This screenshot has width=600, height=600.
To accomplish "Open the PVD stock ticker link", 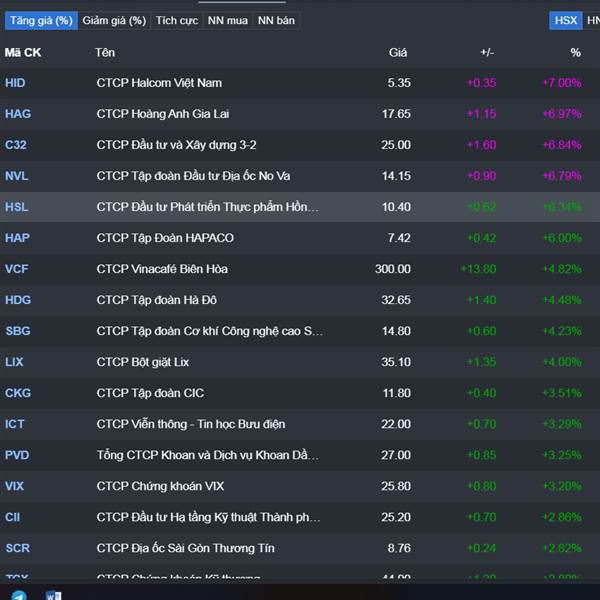I will (17, 455).
